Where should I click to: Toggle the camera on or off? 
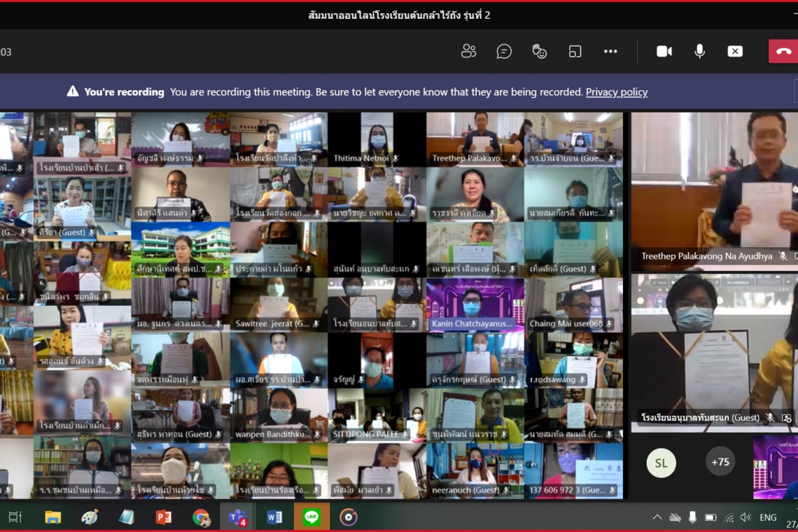click(x=664, y=51)
